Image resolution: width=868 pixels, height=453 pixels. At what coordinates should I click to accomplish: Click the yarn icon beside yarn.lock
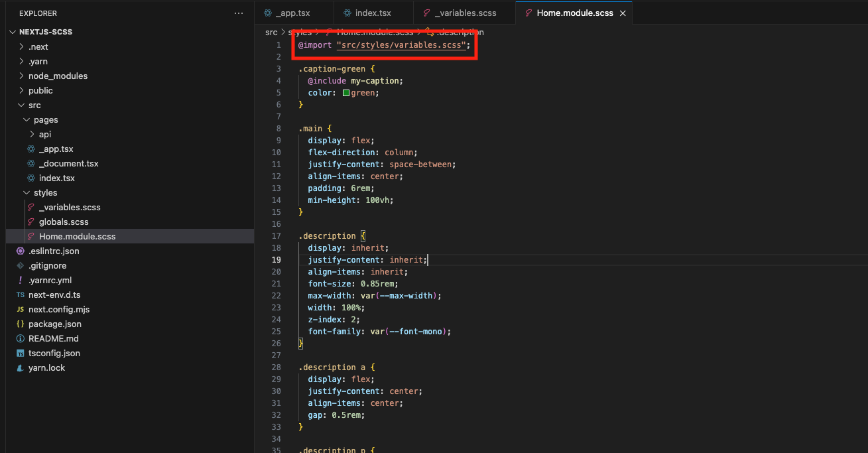(x=20, y=368)
